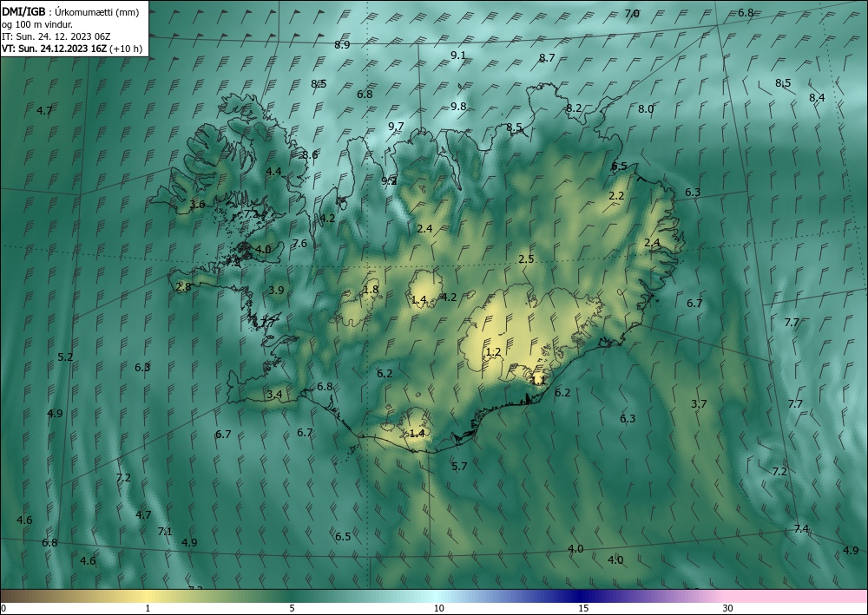Select the 'VT: Sun. 24.12.2023 16Z' line
The image size is (868, 615).
pos(54,49)
